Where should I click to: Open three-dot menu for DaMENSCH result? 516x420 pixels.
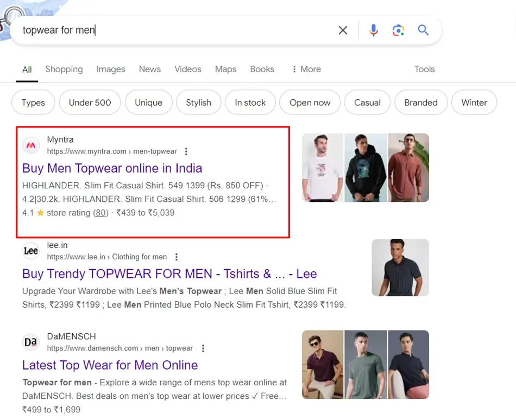click(203, 348)
